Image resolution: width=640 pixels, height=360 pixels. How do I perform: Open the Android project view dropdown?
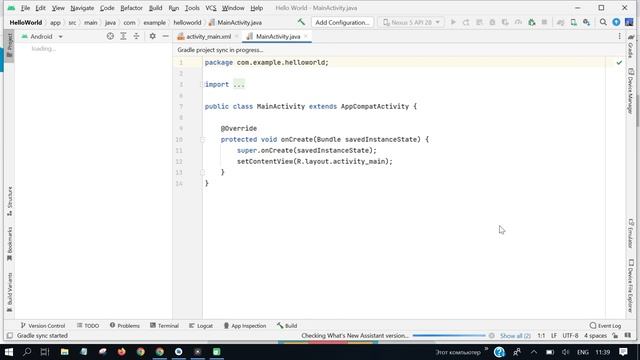[x=42, y=36]
